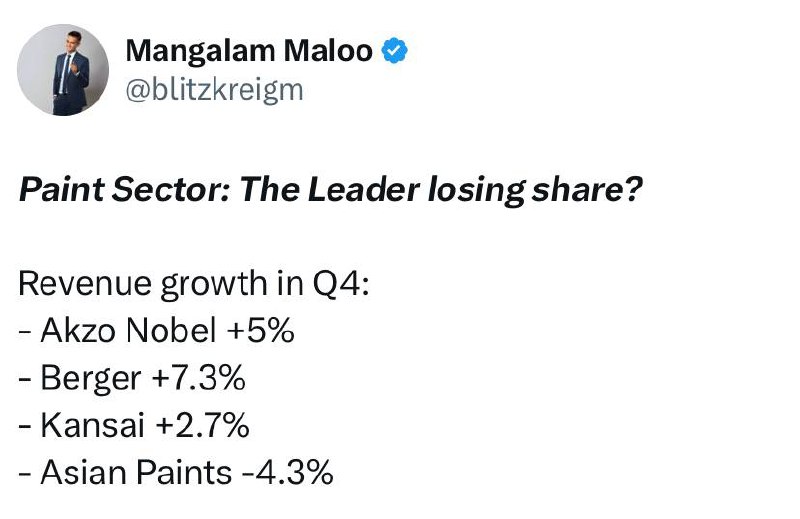Click the Akzo Nobel company name
The width and height of the screenshot is (800, 519).
(x=129, y=330)
